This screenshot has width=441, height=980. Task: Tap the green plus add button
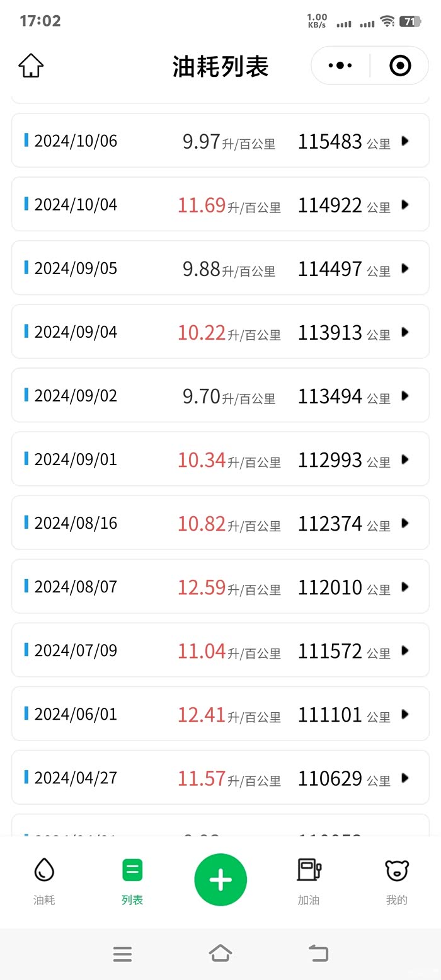[x=220, y=880]
